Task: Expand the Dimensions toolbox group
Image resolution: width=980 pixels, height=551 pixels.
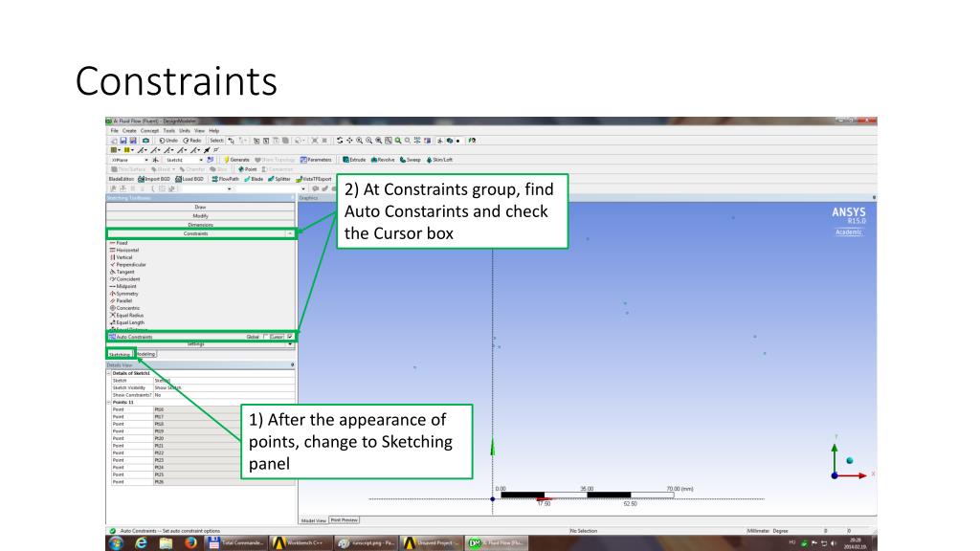Action: [x=200, y=224]
